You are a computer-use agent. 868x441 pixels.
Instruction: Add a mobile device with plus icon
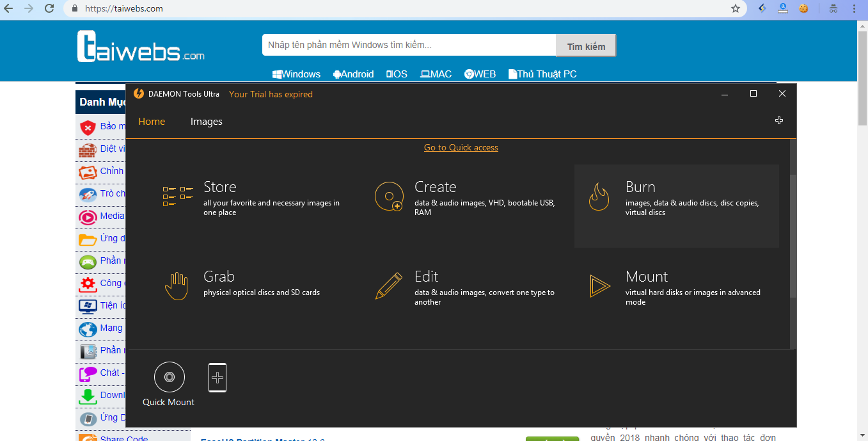(x=217, y=378)
